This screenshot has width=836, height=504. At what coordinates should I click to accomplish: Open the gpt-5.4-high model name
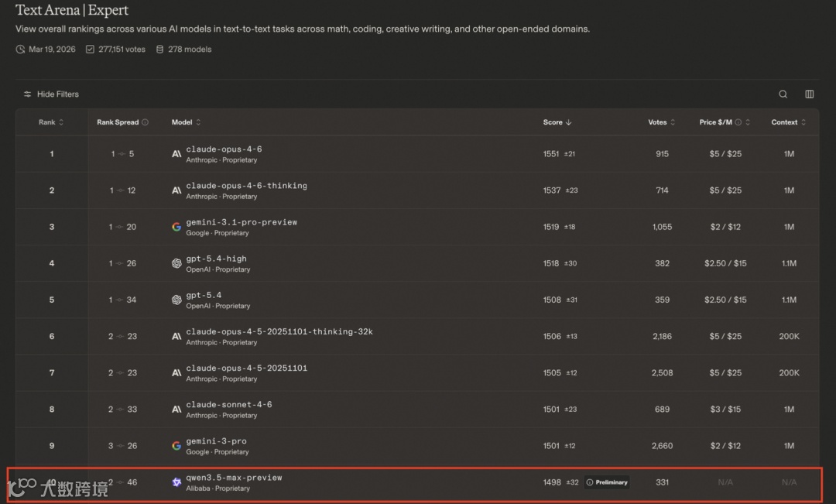coord(216,259)
